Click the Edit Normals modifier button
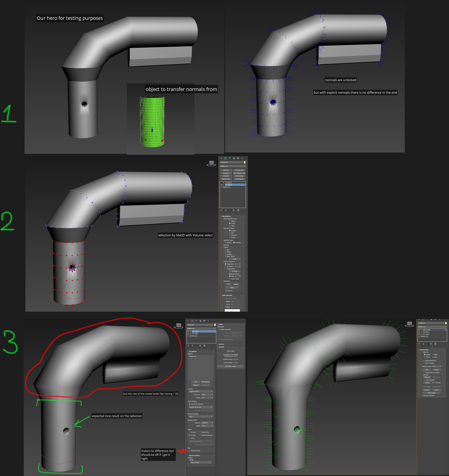The height and width of the screenshot is (476, 449). tap(239, 176)
